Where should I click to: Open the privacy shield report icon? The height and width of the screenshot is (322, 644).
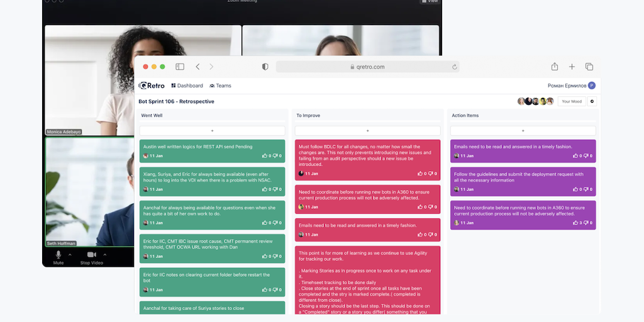265,67
